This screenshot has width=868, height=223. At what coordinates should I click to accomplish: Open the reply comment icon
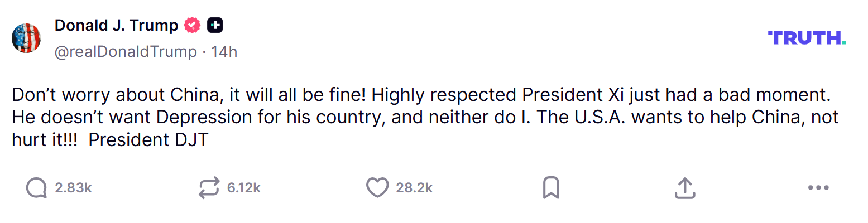(36, 188)
